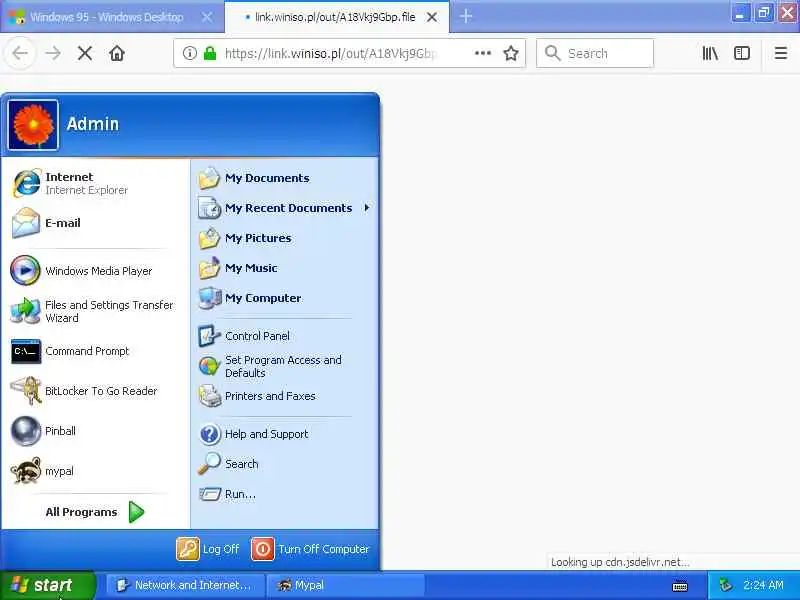800x600 pixels.
Task: Click the network tray icon near clock
Action: coord(725,585)
